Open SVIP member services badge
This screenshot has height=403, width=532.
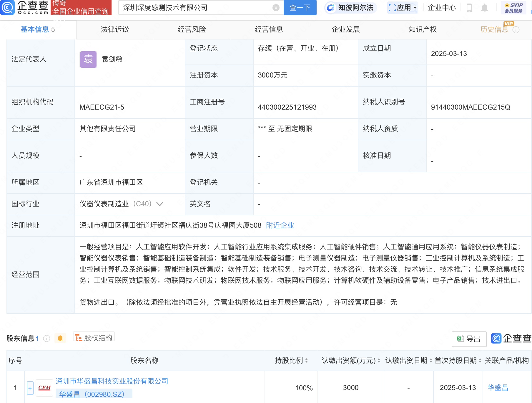tap(513, 8)
